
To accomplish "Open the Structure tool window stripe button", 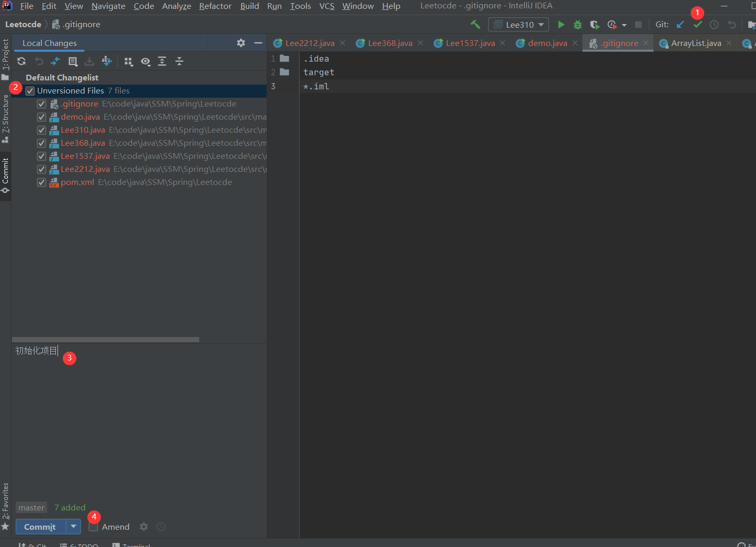I will click(x=5, y=119).
